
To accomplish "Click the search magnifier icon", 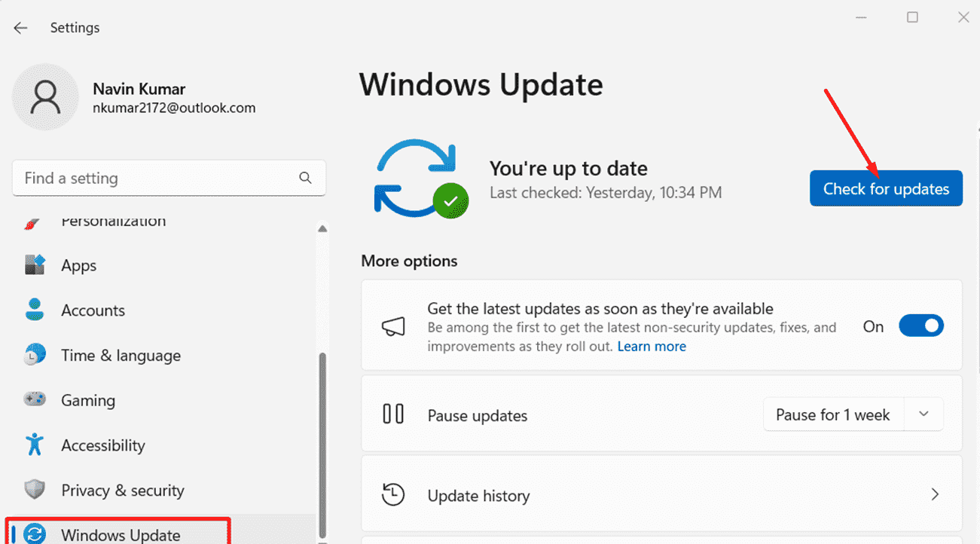I will [305, 178].
